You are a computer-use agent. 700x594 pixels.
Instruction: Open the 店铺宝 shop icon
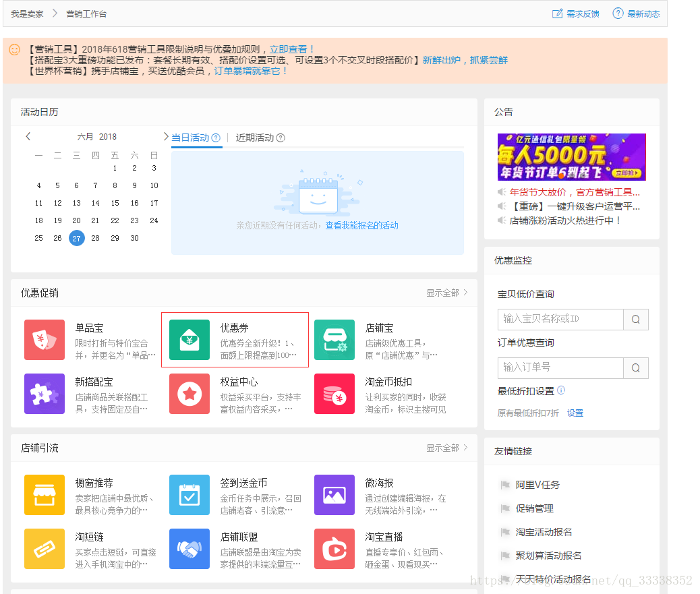(334, 340)
